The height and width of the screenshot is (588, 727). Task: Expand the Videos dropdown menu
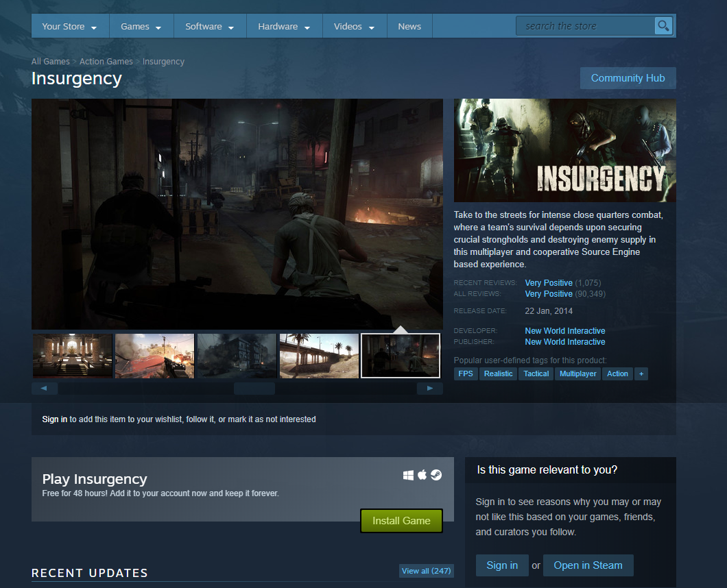click(x=354, y=27)
